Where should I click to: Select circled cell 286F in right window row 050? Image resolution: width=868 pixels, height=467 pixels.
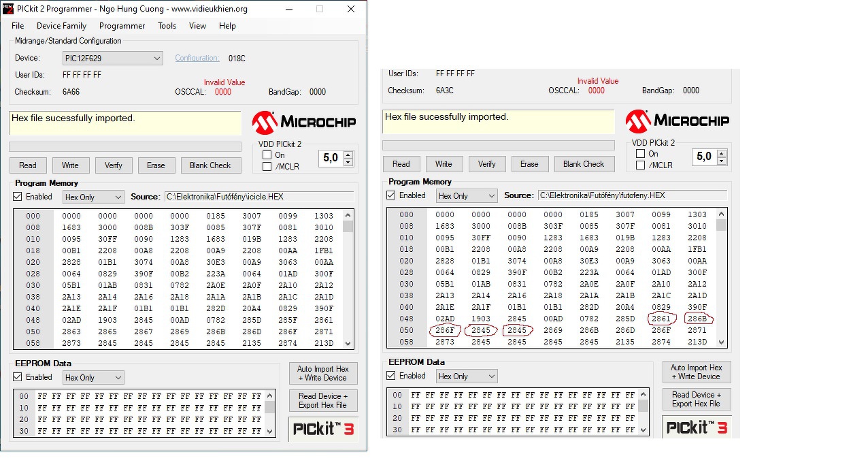[445, 330]
